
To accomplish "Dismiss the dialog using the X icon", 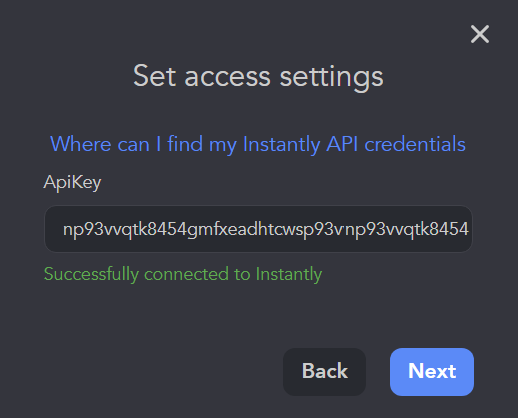I will pos(480,34).
